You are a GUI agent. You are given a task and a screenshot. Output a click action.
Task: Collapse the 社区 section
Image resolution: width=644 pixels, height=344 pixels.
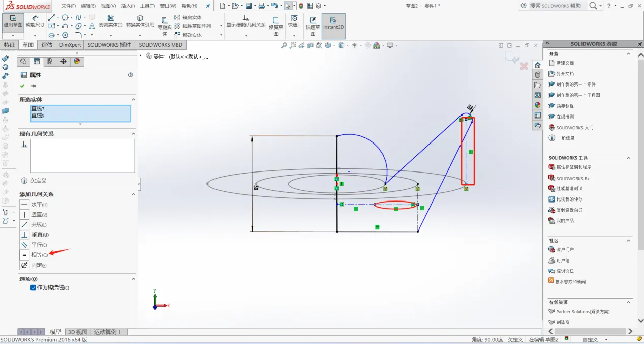[628, 240]
